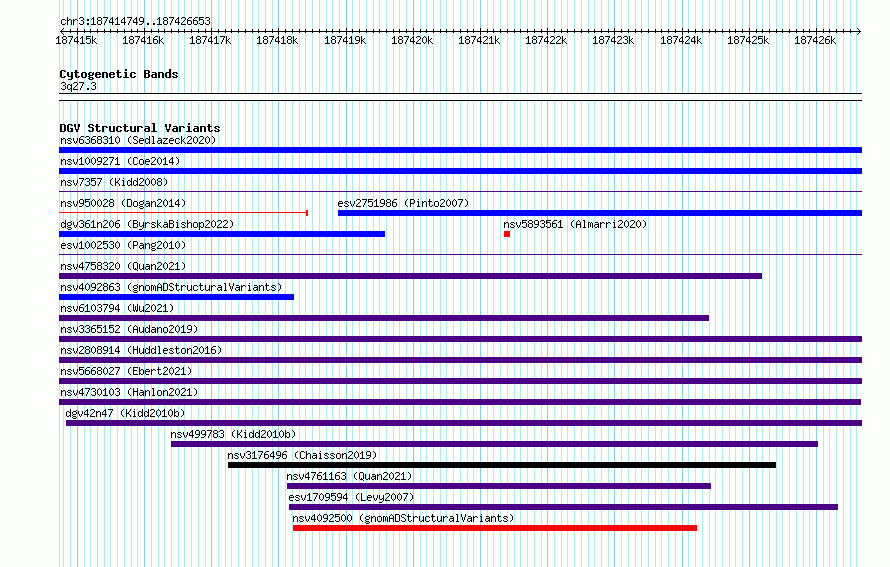The width and height of the screenshot is (890, 567).
Task: Click the 187416k ruler tick label
Action: [143, 40]
